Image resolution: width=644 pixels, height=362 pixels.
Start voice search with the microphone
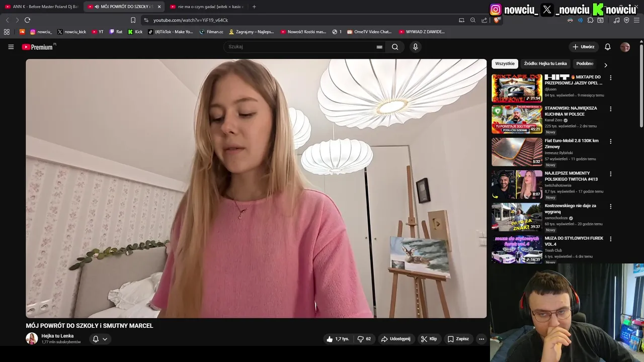coord(415,47)
